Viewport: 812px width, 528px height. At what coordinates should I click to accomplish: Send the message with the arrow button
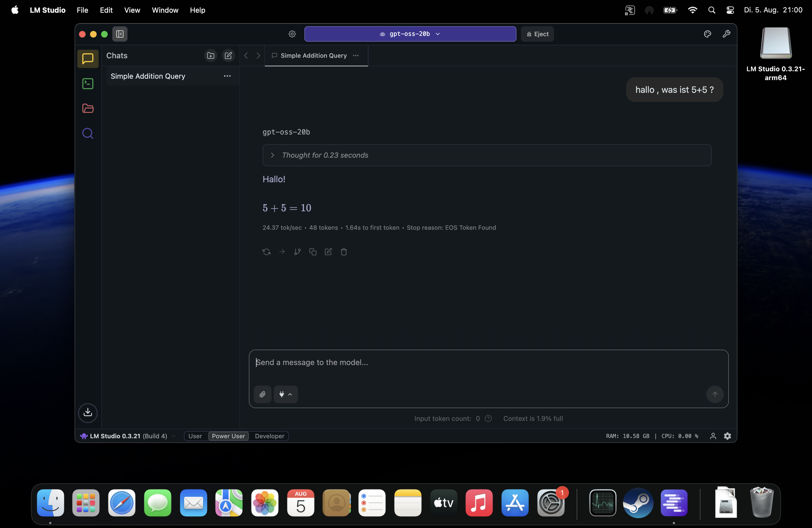click(715, 394)
